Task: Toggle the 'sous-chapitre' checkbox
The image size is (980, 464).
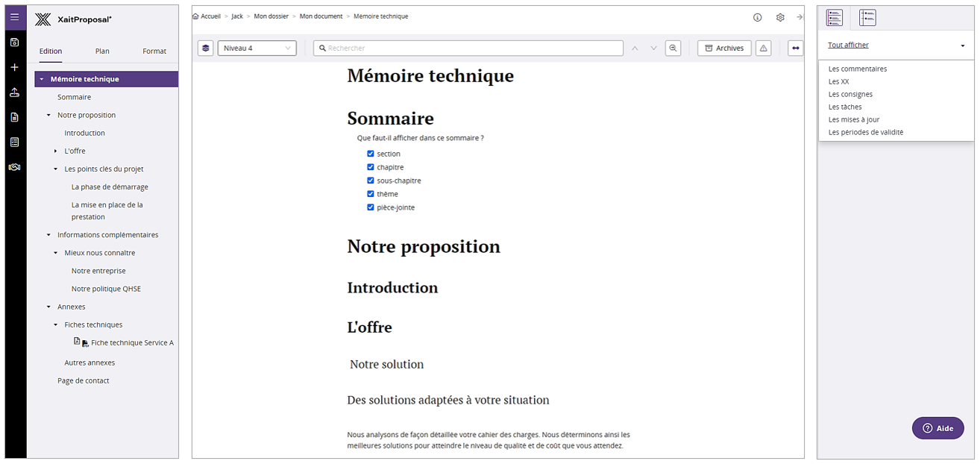Action: 370,181
